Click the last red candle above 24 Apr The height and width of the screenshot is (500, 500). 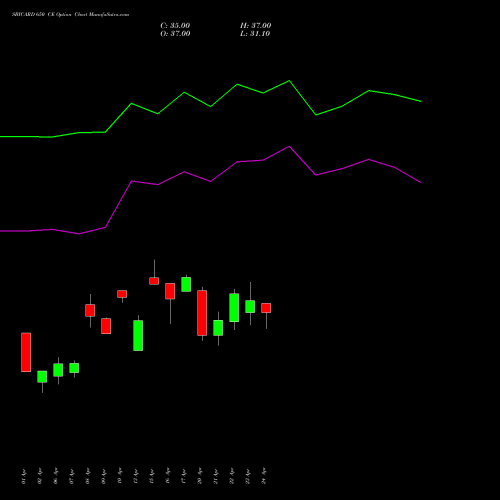click(x=266, y=308)
